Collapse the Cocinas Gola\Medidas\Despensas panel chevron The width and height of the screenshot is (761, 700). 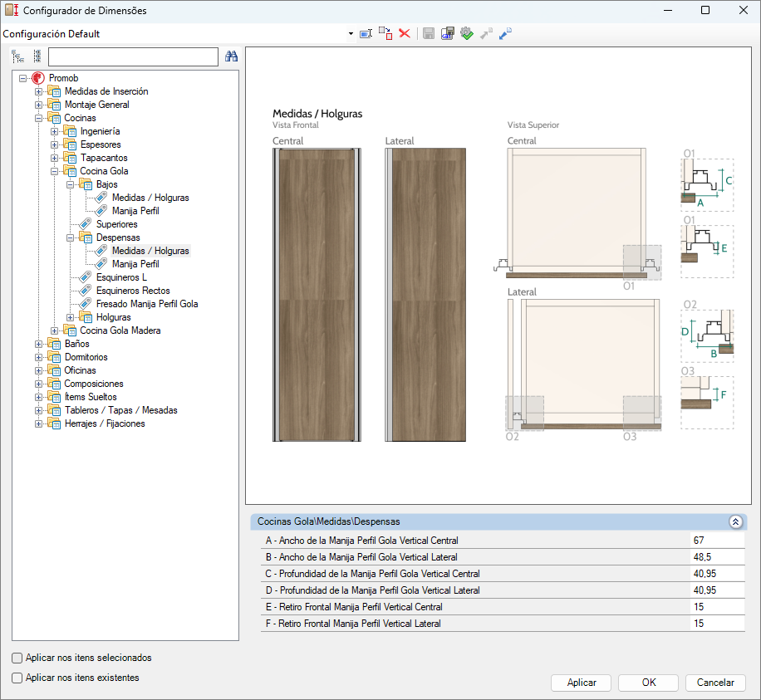coord(735,521)
